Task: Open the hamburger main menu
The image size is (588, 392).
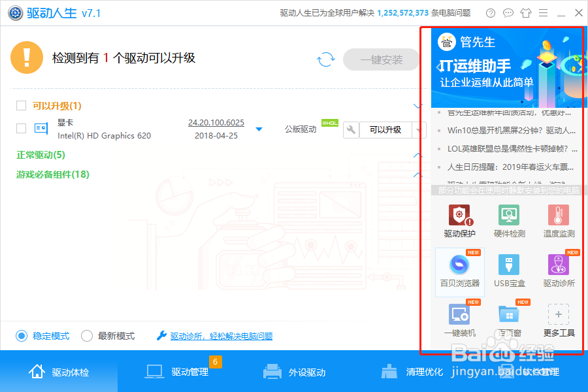Action: (x=543, y=13)
